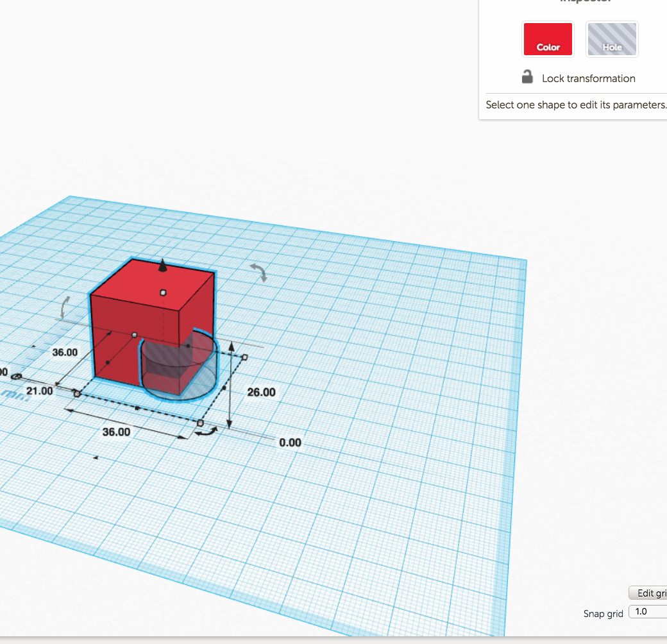Click the 0.00 elevation value
The height and width of the screenshot is (644, 667).
[x=290, y=443]
